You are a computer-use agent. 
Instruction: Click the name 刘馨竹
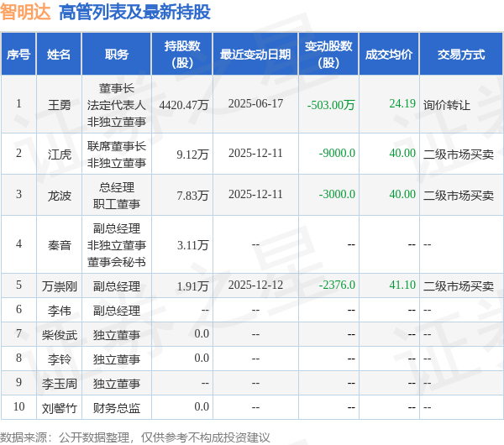coord(59,408)
